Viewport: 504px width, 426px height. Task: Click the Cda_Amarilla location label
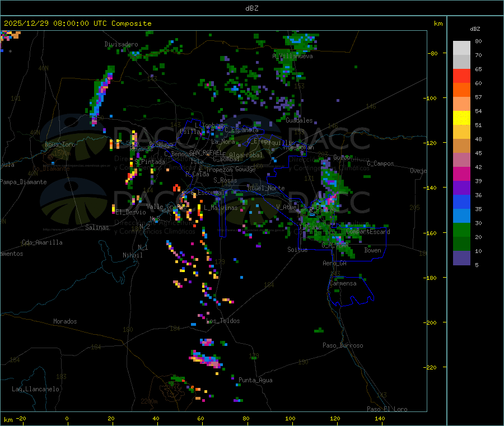point(42,242)
